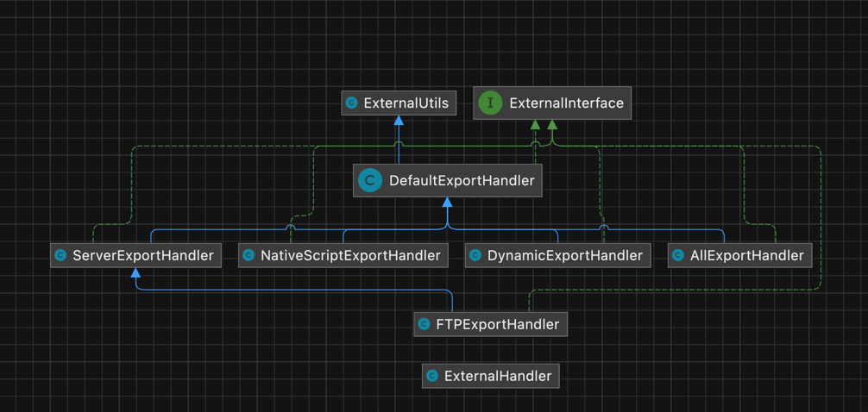Select the ExternalInterface node label

[x=566, y=103]
